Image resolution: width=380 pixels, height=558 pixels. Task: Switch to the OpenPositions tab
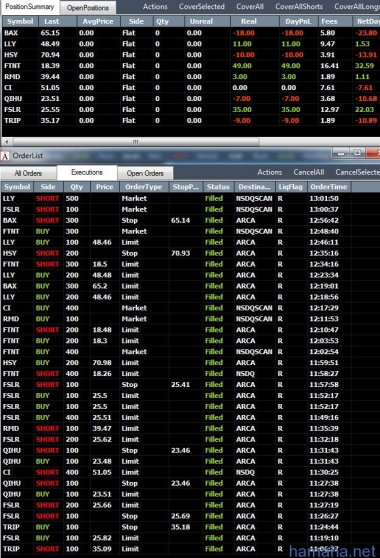click(x=88, y=7)
